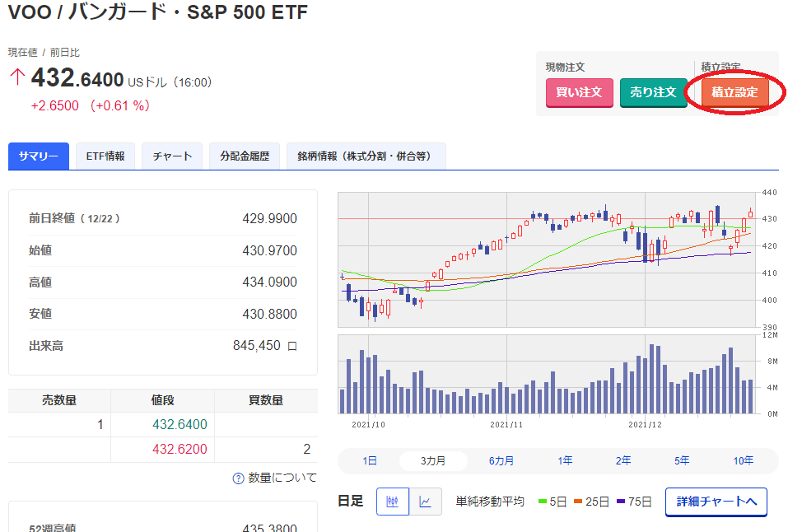This screenshot has height=532, width=802.
Task: Click the 売り注文 sell order button
Action: pos(653,92)
